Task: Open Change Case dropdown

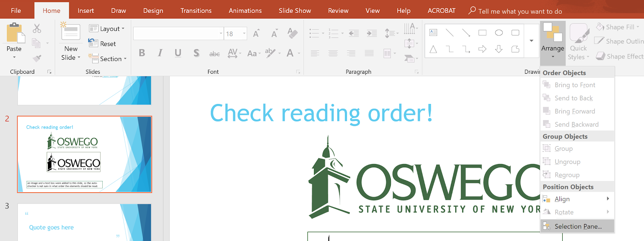Action: point(254,53)
